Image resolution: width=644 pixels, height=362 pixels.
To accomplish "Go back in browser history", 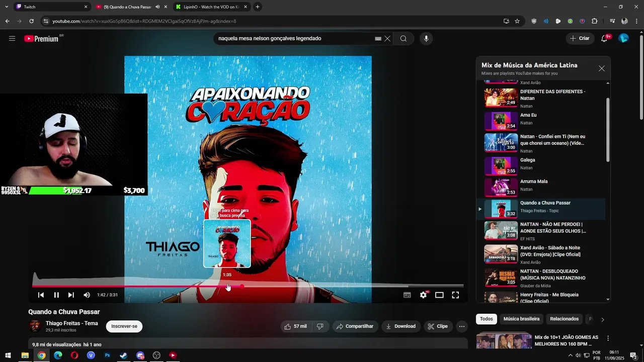I will (x=7, y=21).
